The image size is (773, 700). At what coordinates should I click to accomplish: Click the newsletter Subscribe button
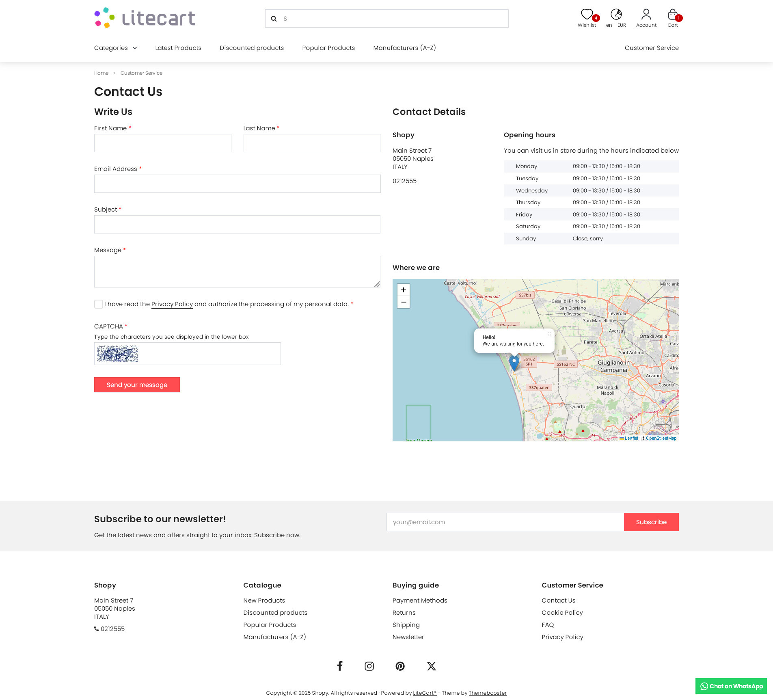click(x=651, y=522)
